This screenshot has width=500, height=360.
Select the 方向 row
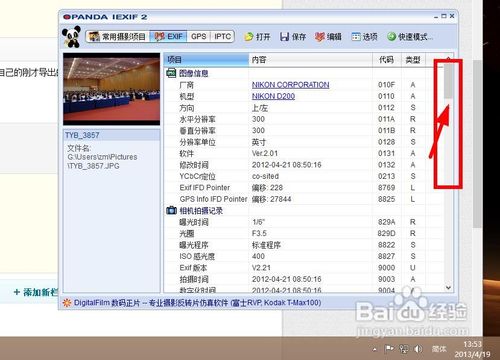pos(303,108)
